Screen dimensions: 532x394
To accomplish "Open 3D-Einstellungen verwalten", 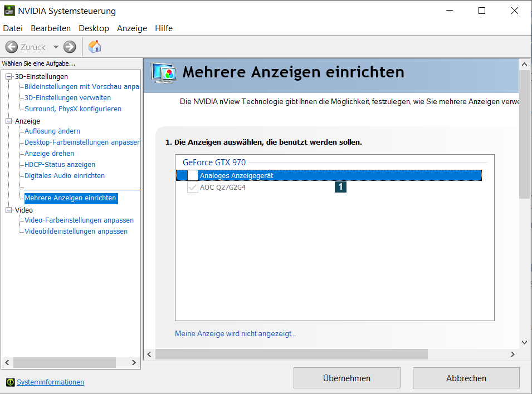I will tap(67, 97).
